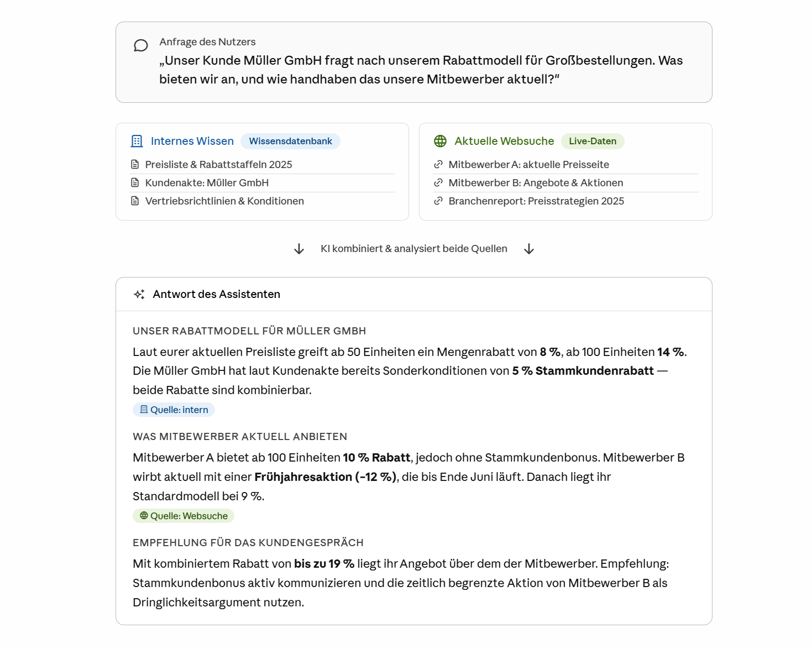Click the Wissensdatenbank badge
812x649 pixels.
coord(290,141)
